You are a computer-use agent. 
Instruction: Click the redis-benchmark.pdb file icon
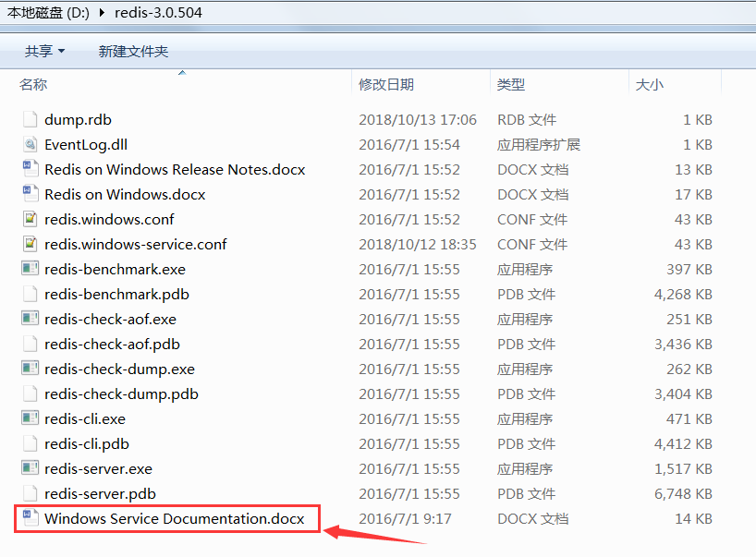tap(30, 294)
